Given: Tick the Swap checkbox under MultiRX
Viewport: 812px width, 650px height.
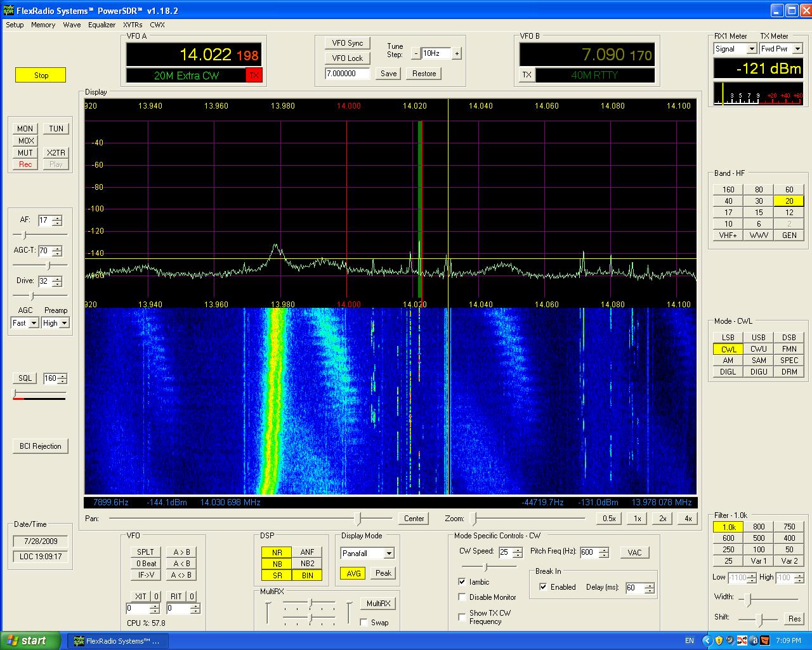Looking at the screenshot, I should (364, 623).
